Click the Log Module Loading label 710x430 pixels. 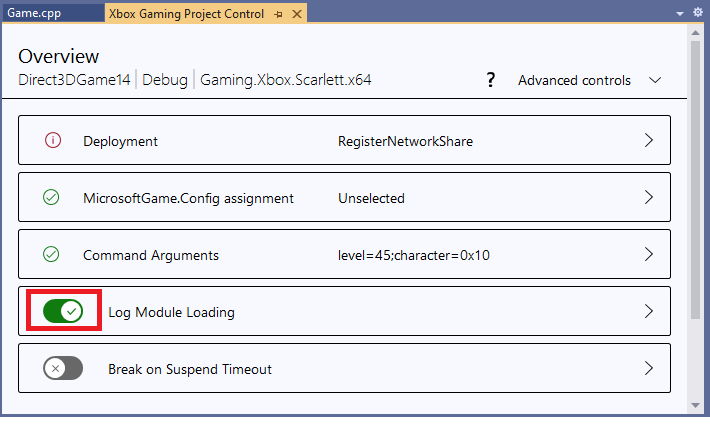coord(171,312)
